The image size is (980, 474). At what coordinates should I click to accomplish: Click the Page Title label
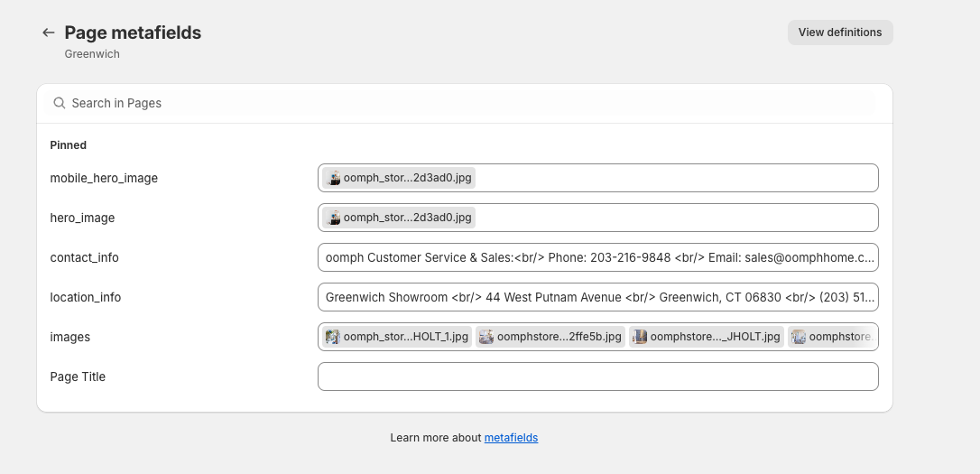pos(78,376)
